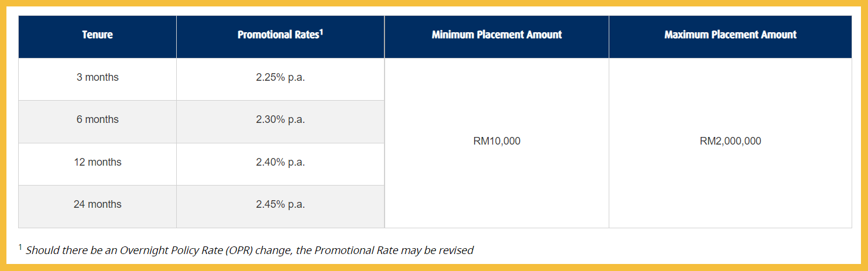Select the 6 months tenure cell

pyautogui.click(x=97, y=120)
